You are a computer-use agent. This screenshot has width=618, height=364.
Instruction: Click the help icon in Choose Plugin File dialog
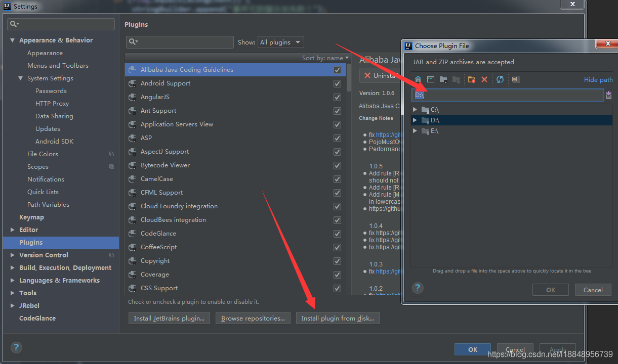tap(418, 288)
